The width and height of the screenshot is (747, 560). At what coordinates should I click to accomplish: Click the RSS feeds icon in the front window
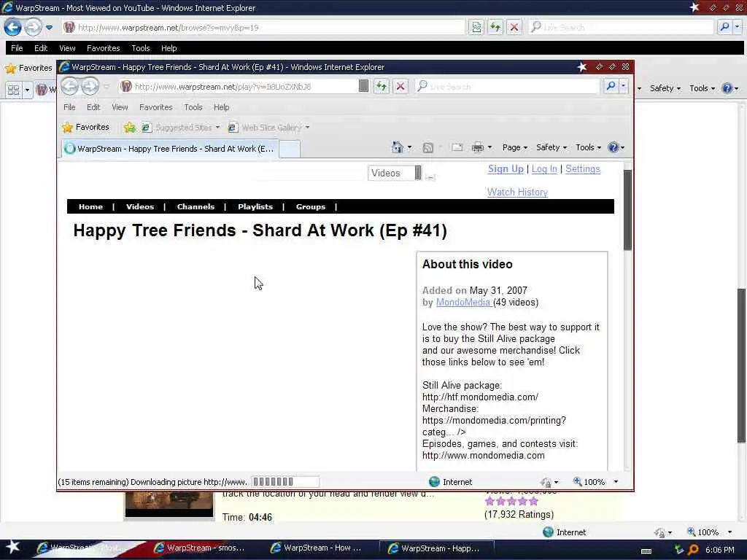(427, 147)
